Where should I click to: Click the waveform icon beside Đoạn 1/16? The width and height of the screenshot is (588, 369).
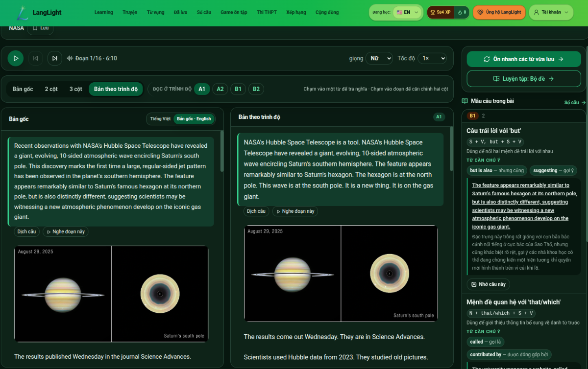70,58
